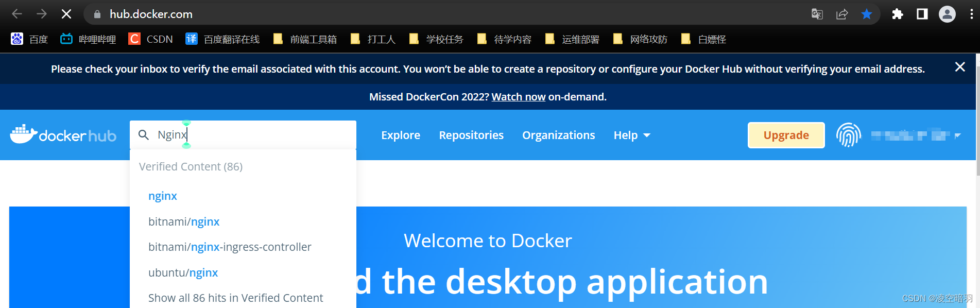Open the 哔哩哔哩 bookmark
The width and height of the screenshot is (980, 308).
[88, 39]
